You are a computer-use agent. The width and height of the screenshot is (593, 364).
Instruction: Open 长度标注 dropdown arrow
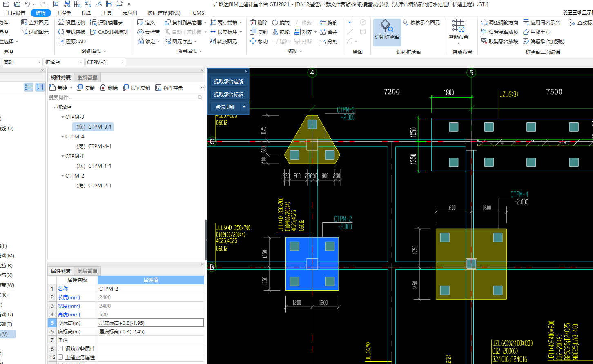(x=241, y=32)
